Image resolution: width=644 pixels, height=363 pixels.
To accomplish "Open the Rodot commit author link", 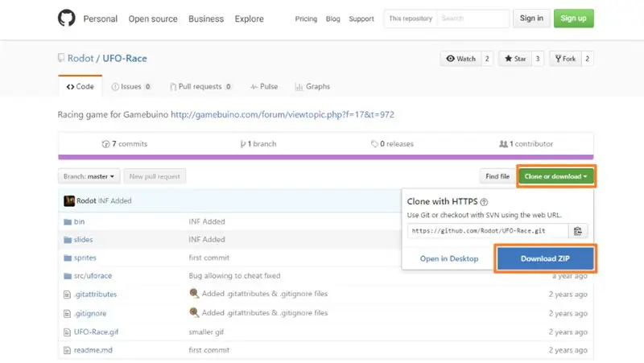I will tap(86, 200).
